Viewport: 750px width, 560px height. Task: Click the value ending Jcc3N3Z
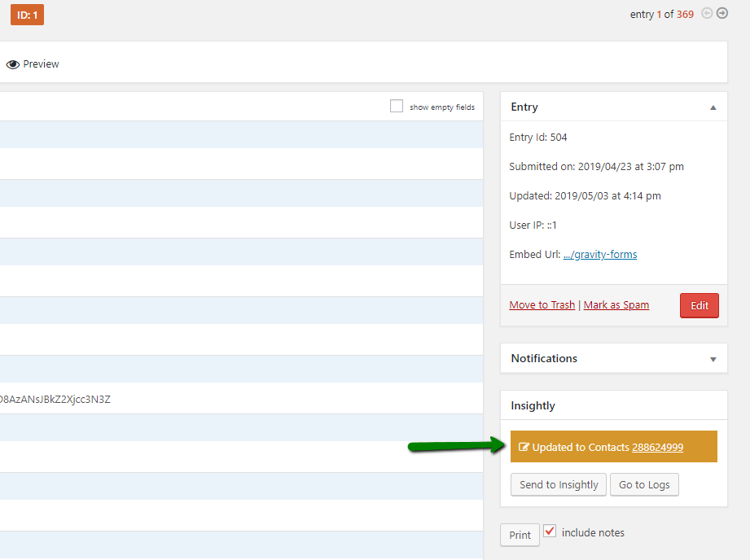55,400
